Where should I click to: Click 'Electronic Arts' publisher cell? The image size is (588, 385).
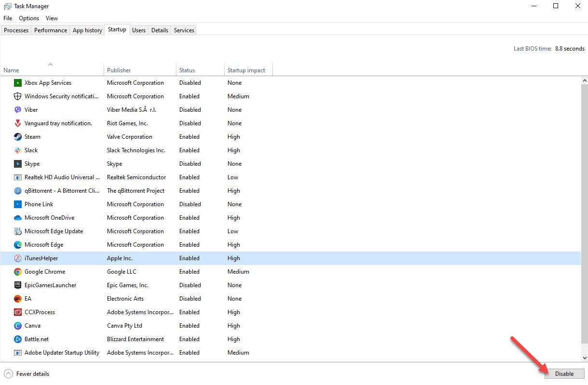point(125,299)
